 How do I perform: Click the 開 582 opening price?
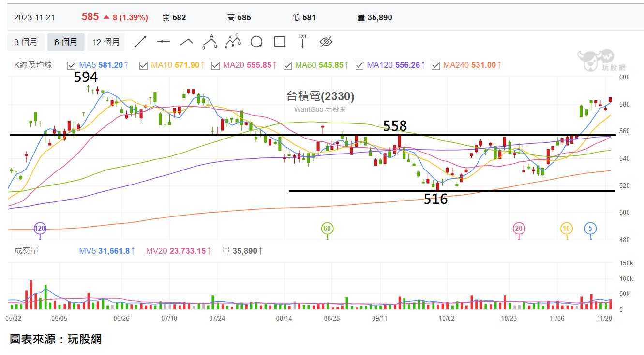(x=174, y=17)
